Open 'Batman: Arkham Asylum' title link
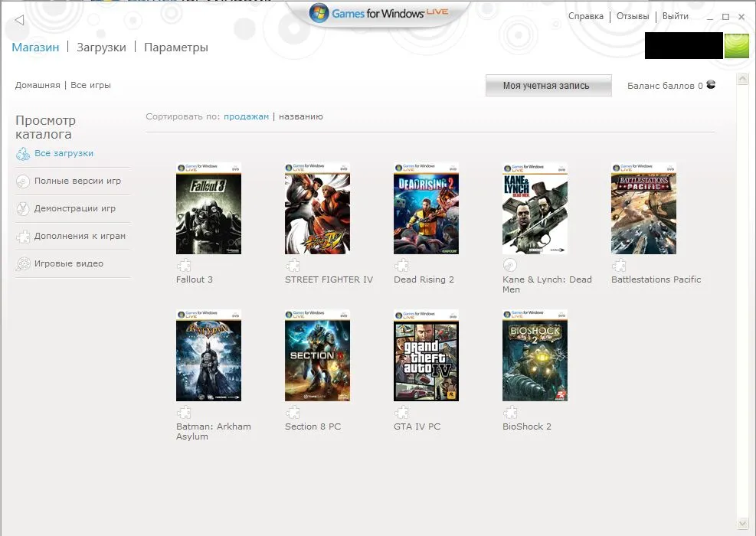Viewport: 756px width, 536px height. click(214, 431)
